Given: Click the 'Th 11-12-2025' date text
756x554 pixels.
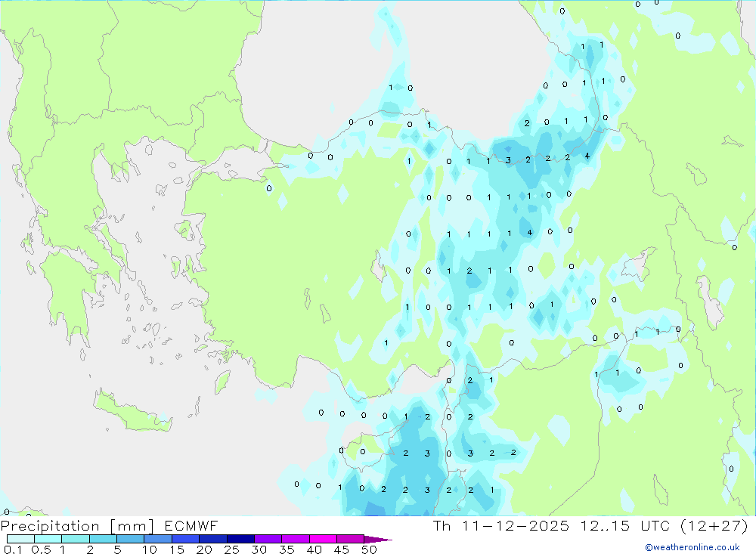Looking at the screenshot, I should tap(501, 525).
